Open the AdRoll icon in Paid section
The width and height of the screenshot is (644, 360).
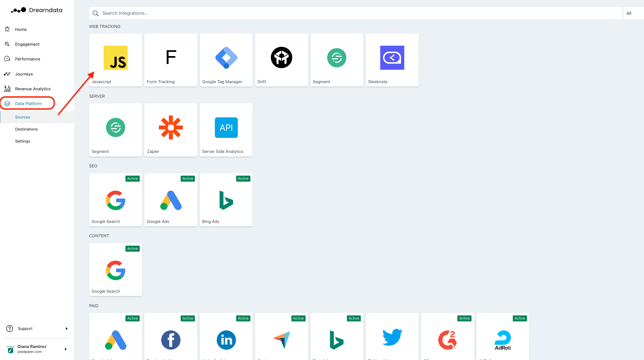(x=503, y=340)
